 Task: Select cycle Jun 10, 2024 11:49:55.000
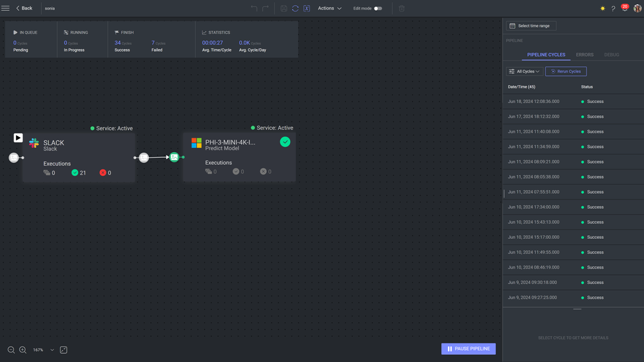(573, 252)
